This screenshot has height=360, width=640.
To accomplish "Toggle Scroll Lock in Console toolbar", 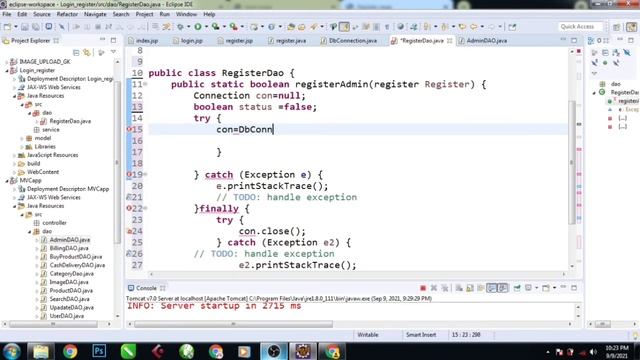I will tap(470, 288).
